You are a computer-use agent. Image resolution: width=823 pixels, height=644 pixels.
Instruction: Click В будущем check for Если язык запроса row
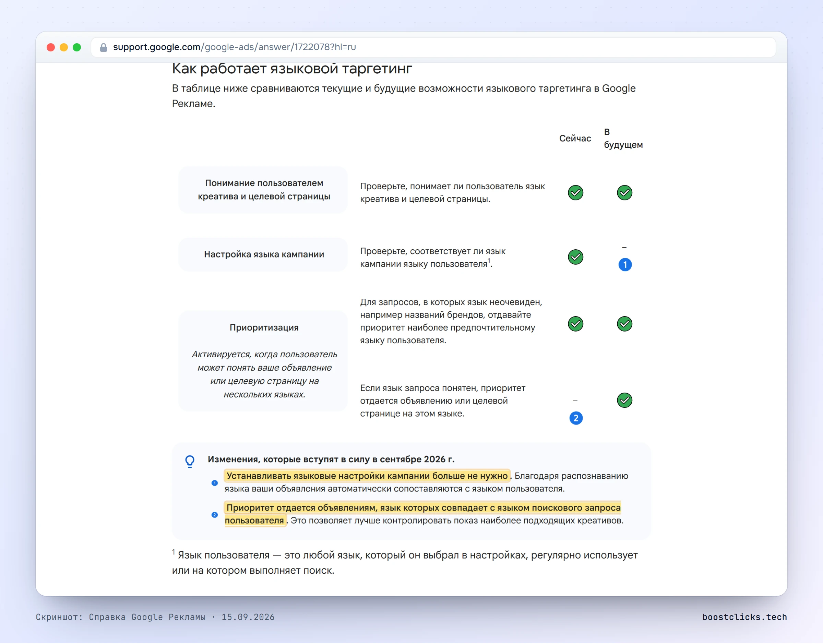625,401
